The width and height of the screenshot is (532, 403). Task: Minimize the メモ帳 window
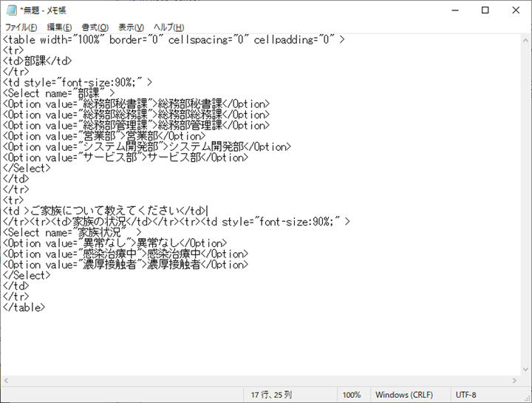[455, 10]
